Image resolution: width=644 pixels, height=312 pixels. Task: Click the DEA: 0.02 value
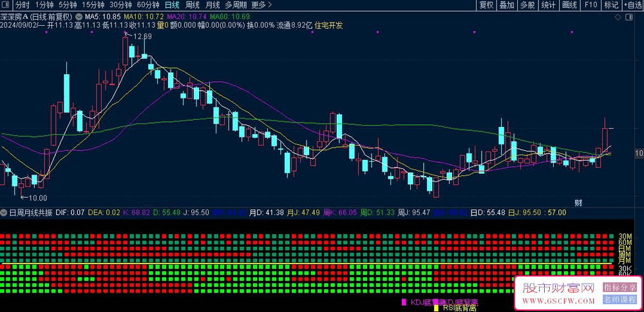[104, 213]
